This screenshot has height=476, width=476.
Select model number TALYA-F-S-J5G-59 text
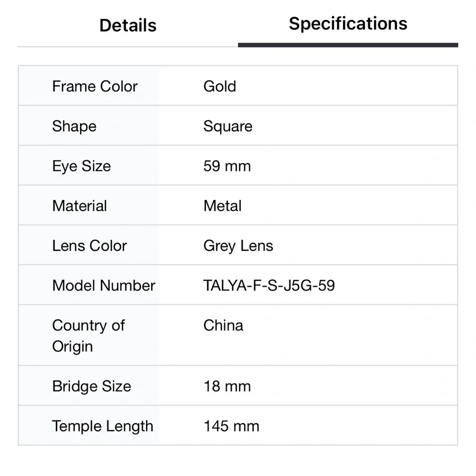pyautogui.click(x=269, y=286)
